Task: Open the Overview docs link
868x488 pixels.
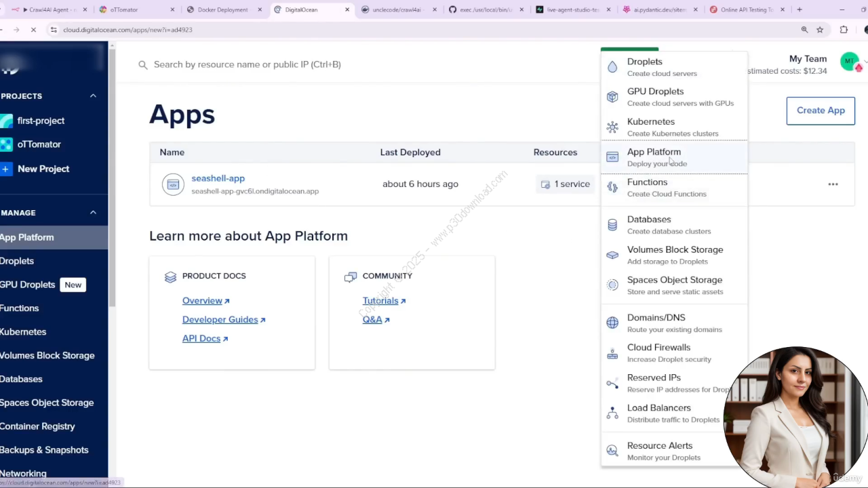Action: 205,301
